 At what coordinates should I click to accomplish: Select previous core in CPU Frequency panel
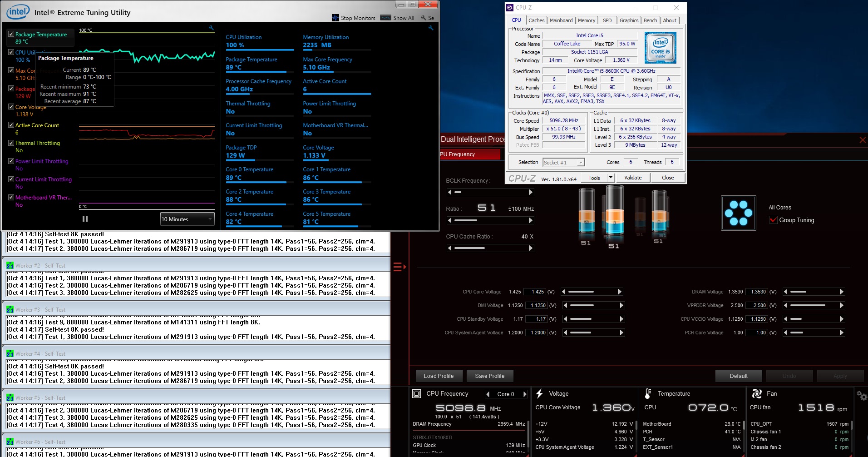(x=488, y=394)
